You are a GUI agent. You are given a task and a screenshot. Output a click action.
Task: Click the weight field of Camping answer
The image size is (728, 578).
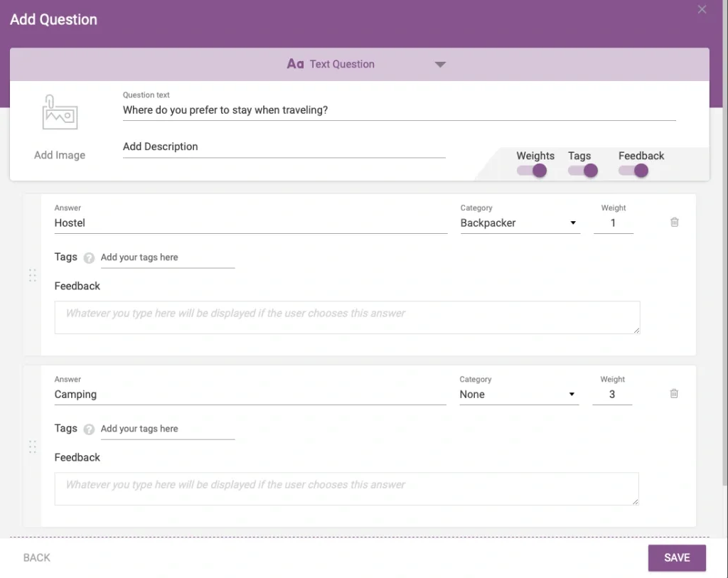(x=612, y=395)
